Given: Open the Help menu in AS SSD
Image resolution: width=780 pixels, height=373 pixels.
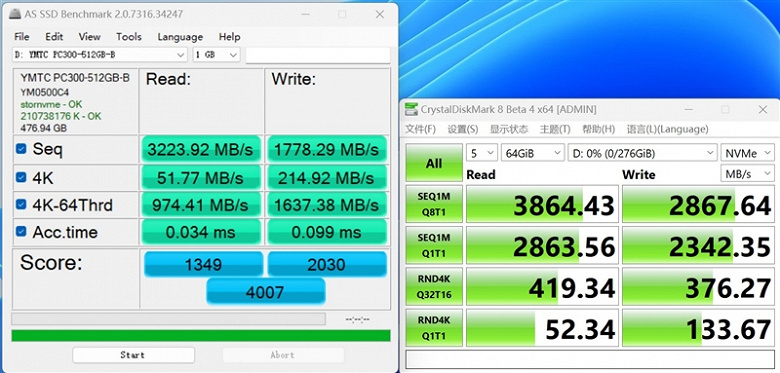Looking at the screenshot, I should pyautogui.click(x=229, y=37).
